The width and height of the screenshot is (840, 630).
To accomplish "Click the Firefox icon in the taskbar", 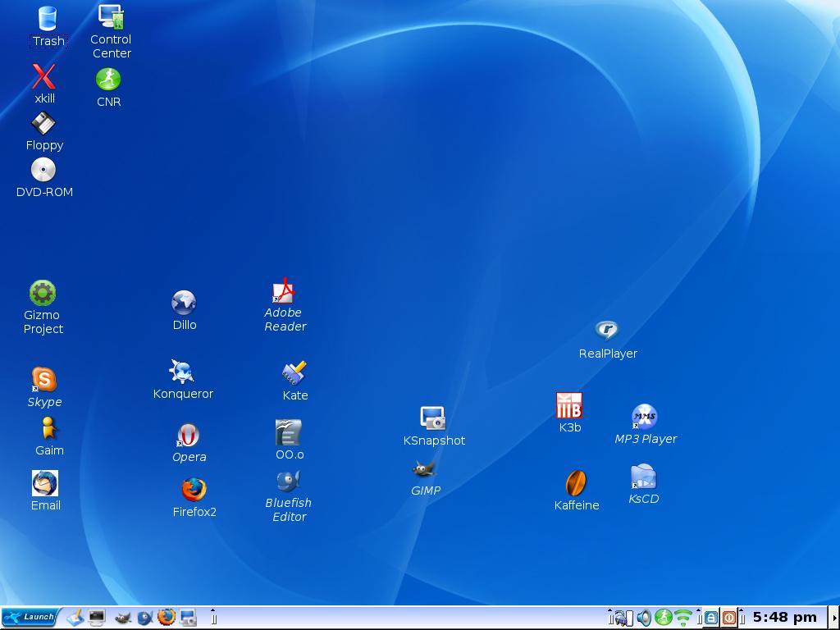I will [x=167, y=617].
